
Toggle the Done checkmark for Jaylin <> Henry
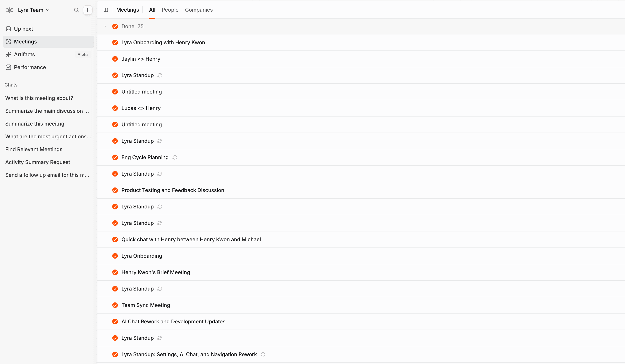pos(115,59)
